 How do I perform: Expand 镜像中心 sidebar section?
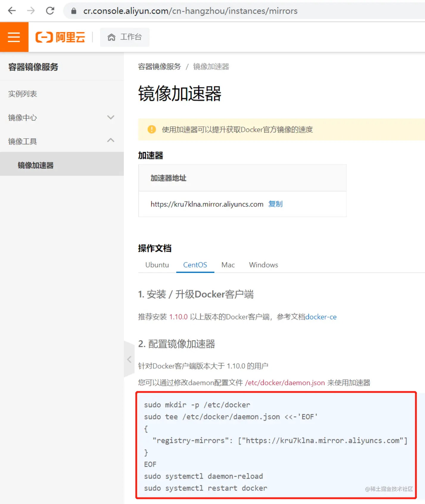(62, 118)
